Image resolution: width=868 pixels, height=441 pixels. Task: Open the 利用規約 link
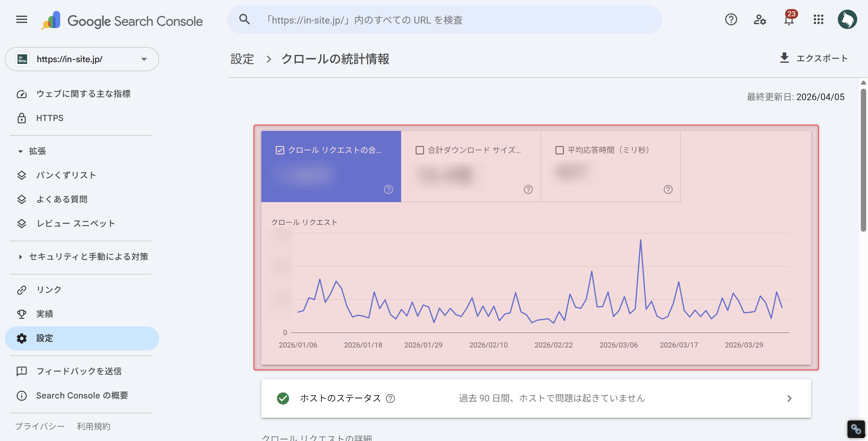point(94,426)
